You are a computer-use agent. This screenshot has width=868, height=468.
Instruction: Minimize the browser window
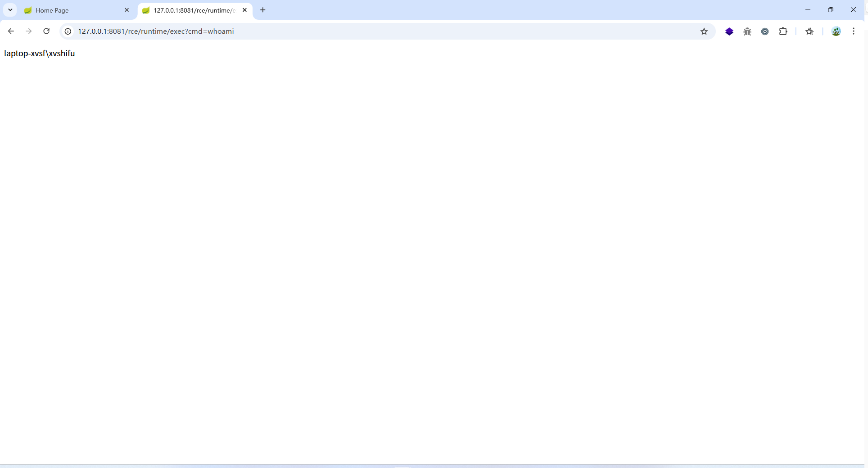pos(808,9)
